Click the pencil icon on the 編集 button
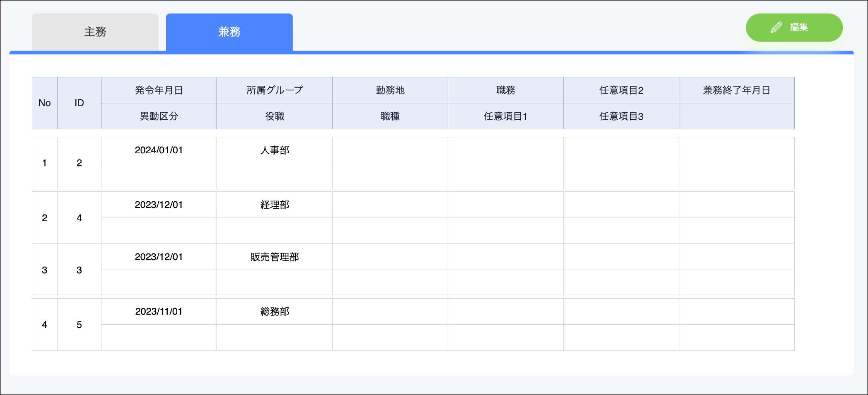Viewport: 868px width, 395px height. [776, 28]
